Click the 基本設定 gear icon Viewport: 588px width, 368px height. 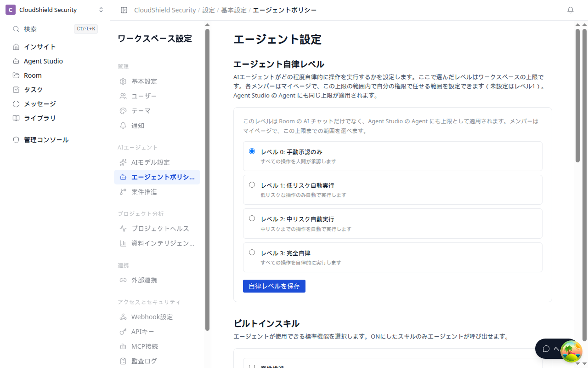click(x=123, y=81)
